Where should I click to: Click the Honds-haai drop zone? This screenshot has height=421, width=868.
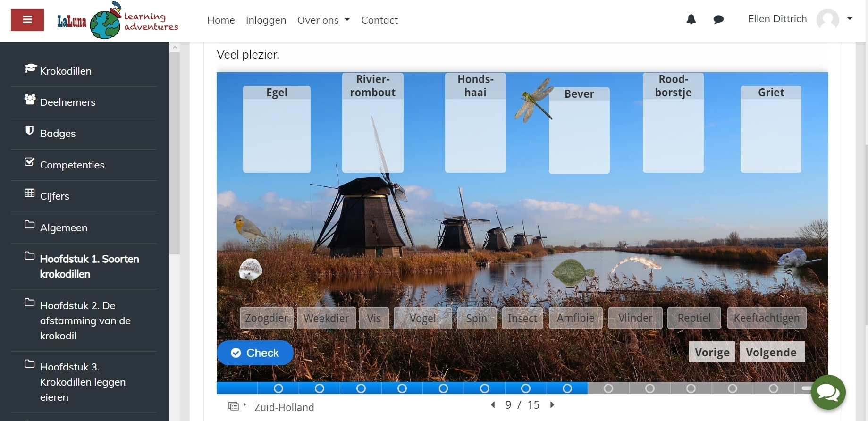point(475,123)
